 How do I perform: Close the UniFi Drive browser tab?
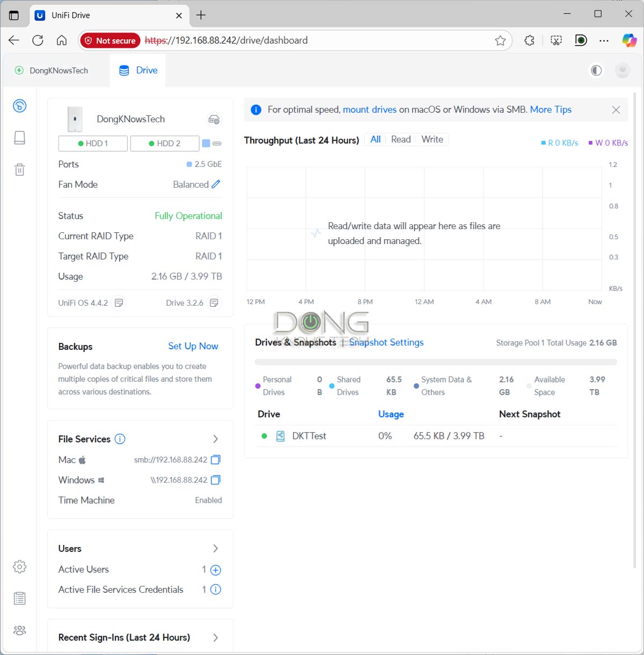(179, 16)
